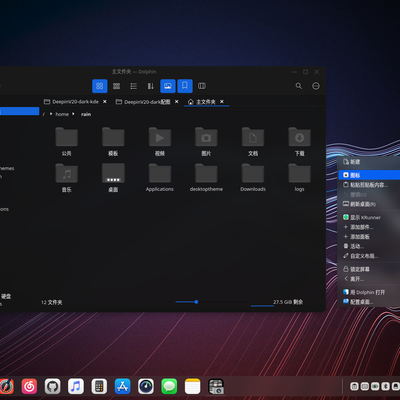Select the 音乐 music folder
The width and height of the screenshot is (400, 400).
tap(67, 178)
